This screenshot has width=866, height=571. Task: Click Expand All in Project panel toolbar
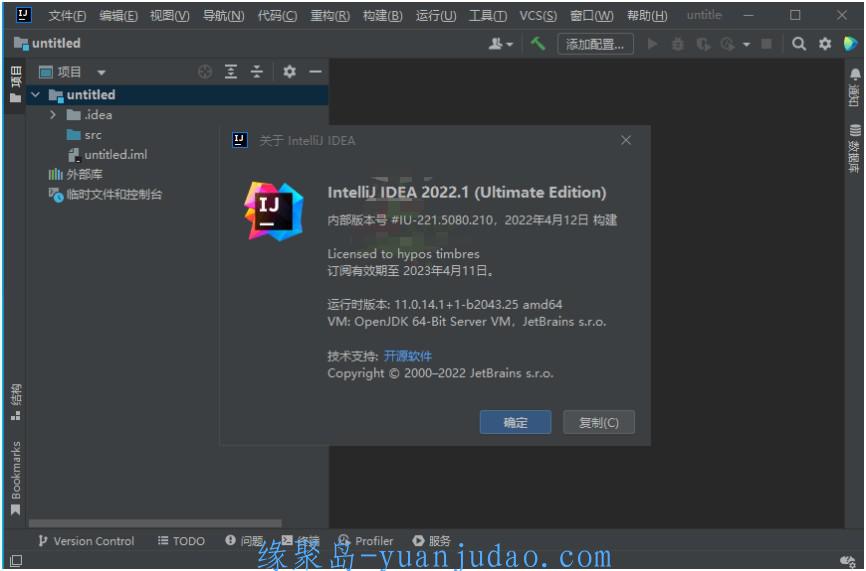tap(231, 72)
